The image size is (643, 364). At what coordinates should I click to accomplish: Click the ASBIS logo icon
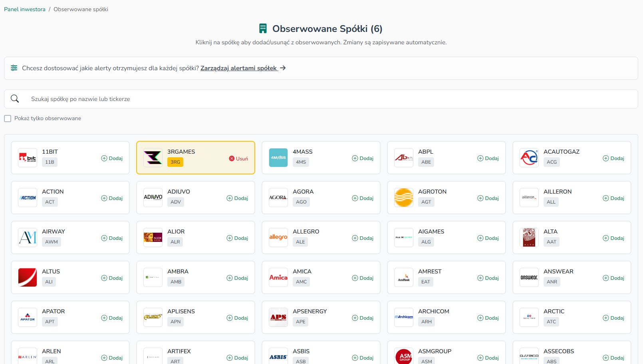278,356
